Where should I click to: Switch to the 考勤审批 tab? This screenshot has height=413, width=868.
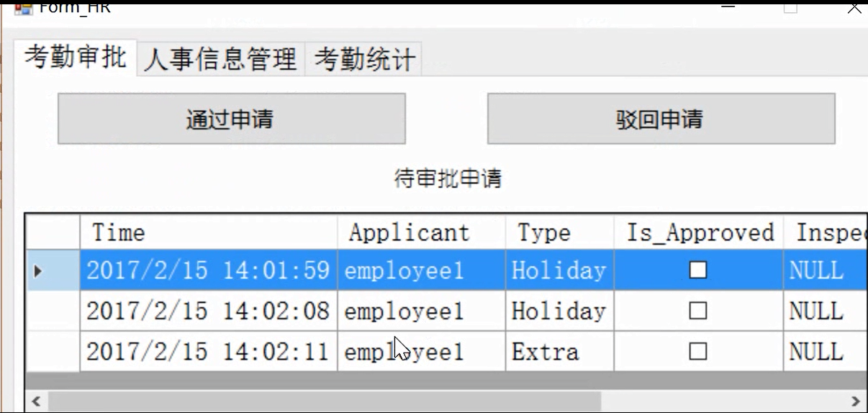pos(76,56)
